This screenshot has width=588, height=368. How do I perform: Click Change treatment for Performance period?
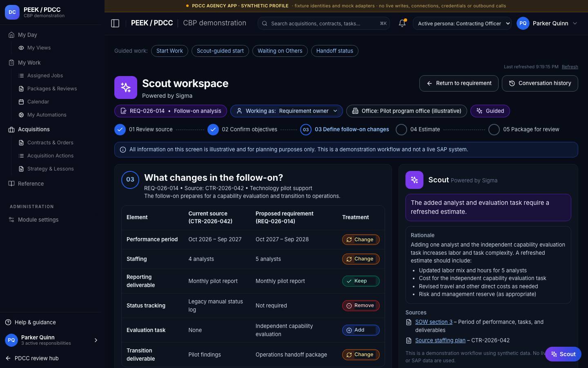pos(361,240)
